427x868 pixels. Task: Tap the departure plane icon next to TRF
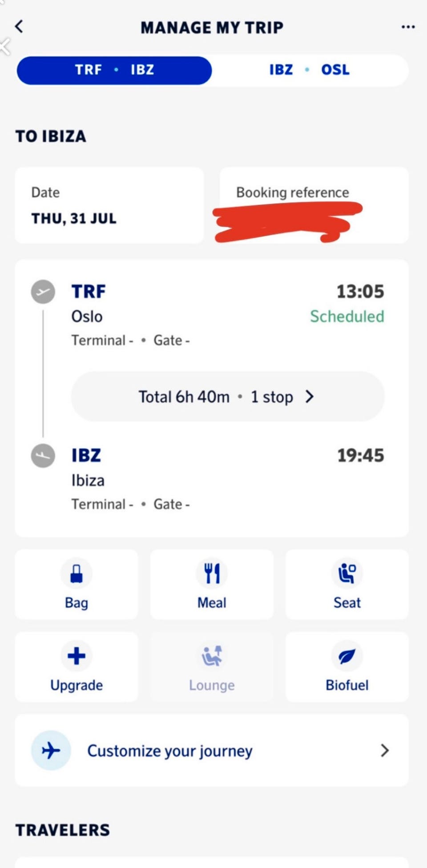(x=43, y=292)
